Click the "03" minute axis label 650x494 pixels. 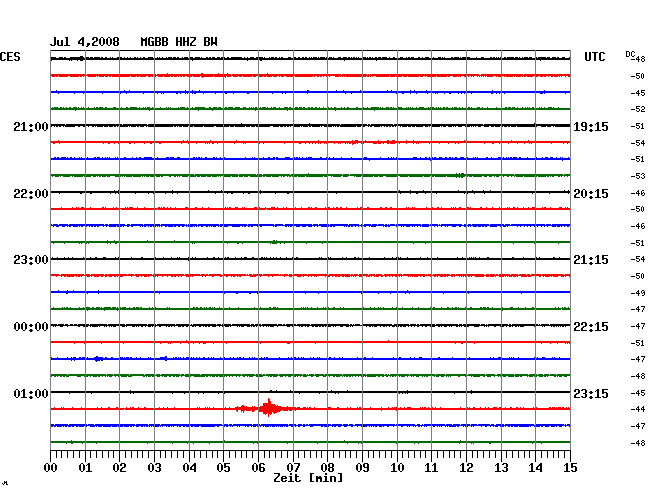pos(154,468)
